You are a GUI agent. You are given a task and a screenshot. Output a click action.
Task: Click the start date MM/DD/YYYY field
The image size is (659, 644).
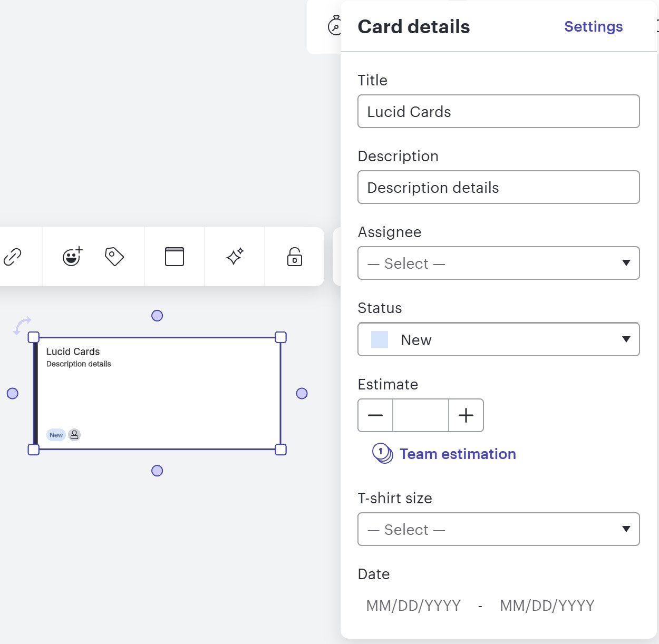point(413,605)
